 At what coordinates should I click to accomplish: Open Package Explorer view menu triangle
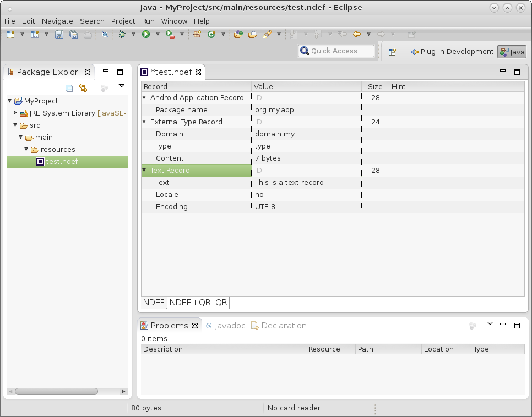pyautogui.click(x=122, y=86)
